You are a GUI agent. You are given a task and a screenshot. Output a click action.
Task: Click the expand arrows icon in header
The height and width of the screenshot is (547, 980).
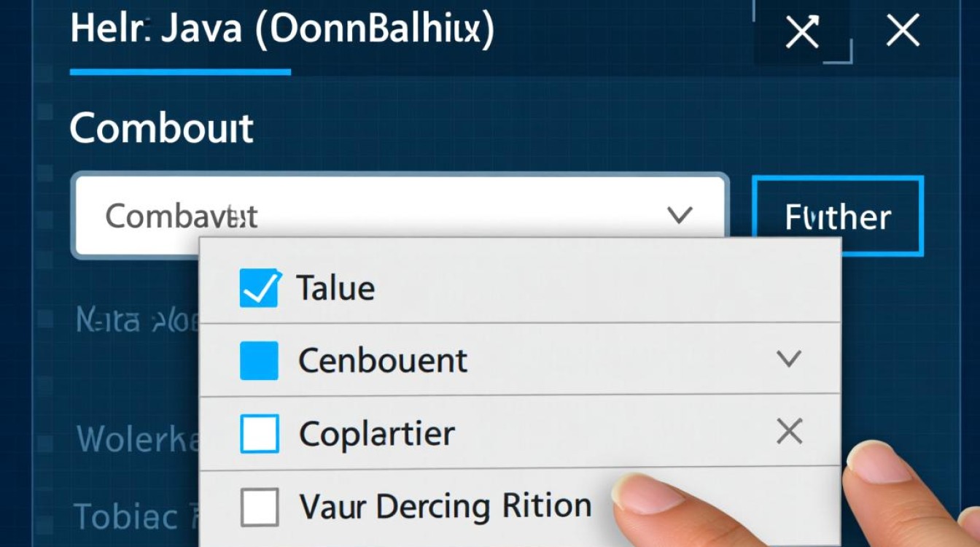pyautogui.click(x=802, y=33)
